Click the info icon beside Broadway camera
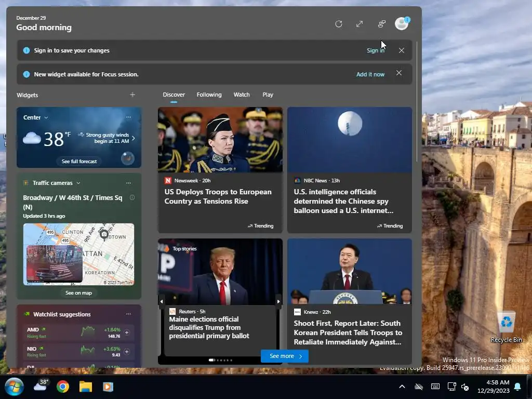The height and width of the screenshot is (399, 532). pyautogui.click(x=132, y=197)
